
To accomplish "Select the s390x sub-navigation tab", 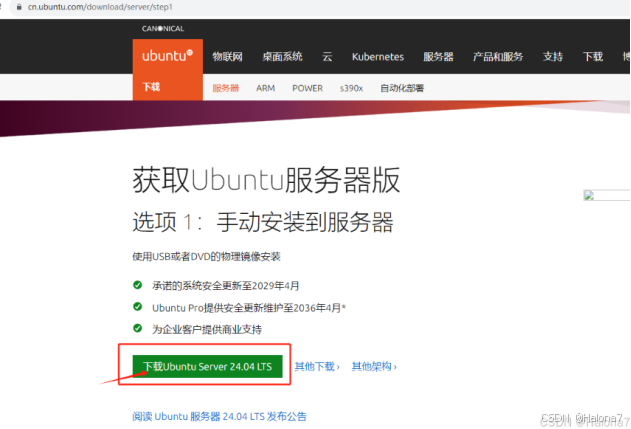I will coord(351,88).
